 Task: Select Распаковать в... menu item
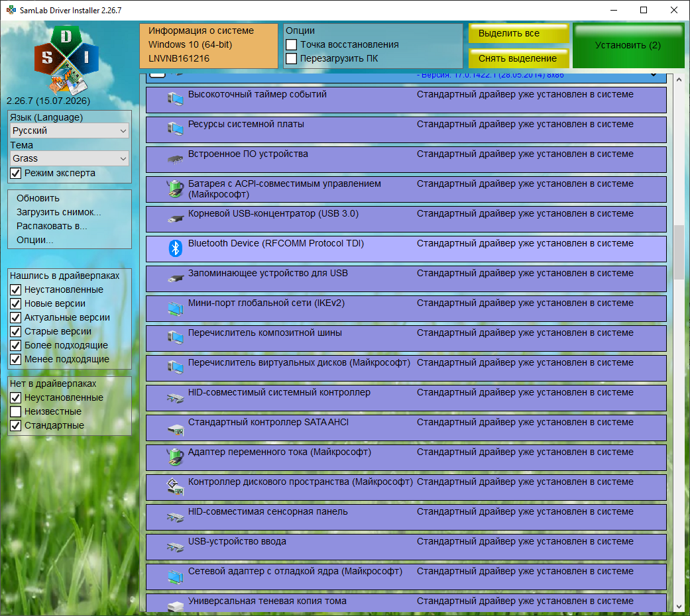(x=52, y=226)
